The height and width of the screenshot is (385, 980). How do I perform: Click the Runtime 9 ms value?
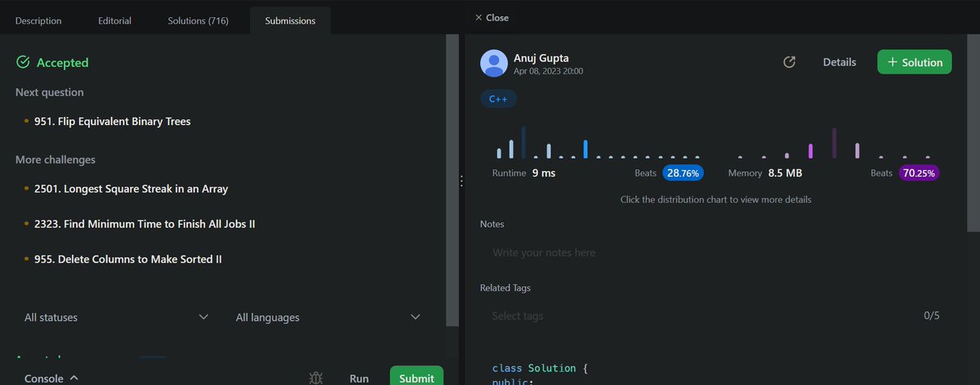(x=544, y=173)
